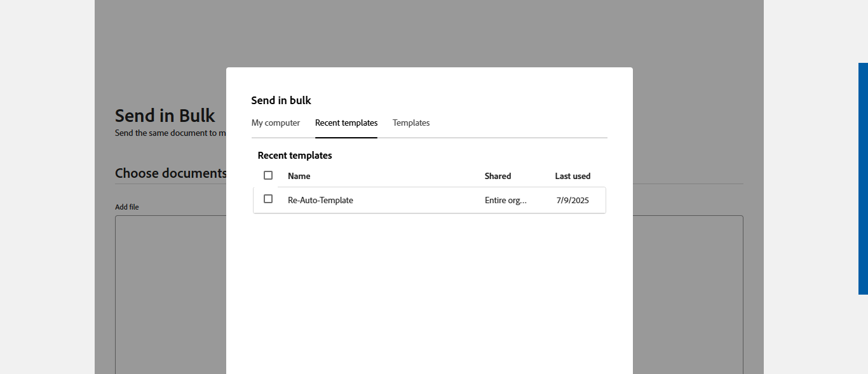
Task: Check the select-all checkbox in table header
Action: click(268, 175)
